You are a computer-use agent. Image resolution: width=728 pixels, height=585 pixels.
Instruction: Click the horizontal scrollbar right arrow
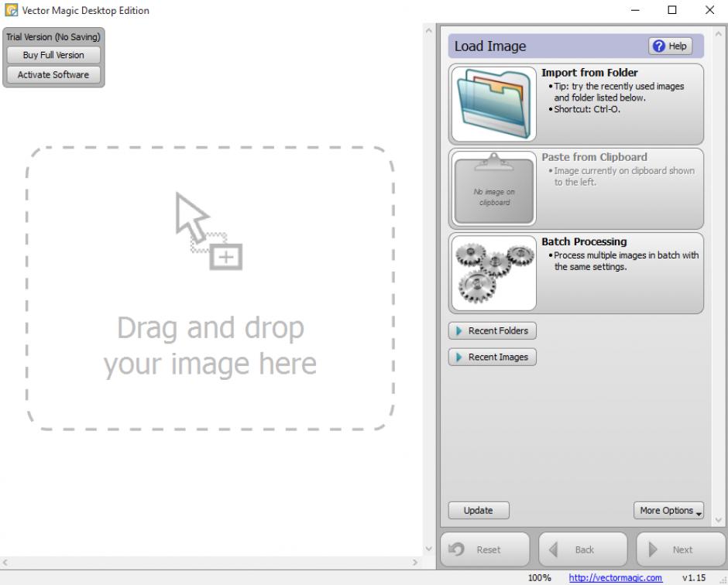415,563
